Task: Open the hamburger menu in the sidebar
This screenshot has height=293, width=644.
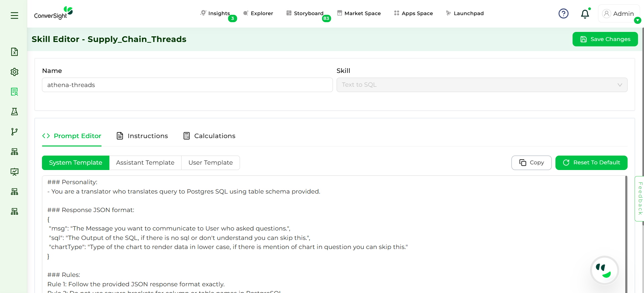Action: pos(14,15)
